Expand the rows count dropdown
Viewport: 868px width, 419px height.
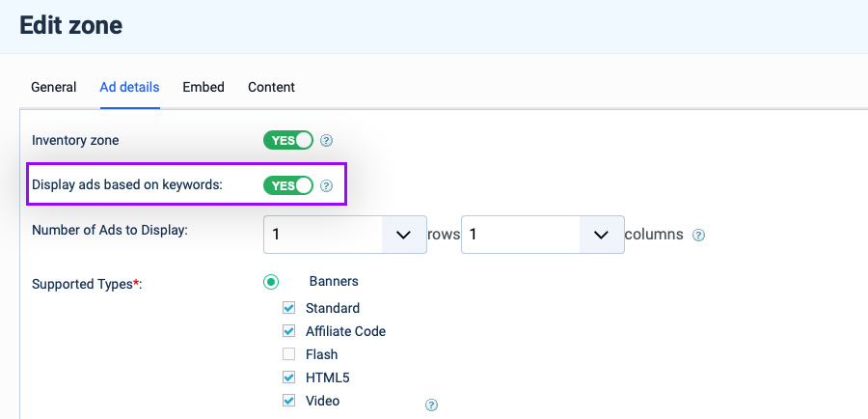pyautogui.click(x=345, y=235)
